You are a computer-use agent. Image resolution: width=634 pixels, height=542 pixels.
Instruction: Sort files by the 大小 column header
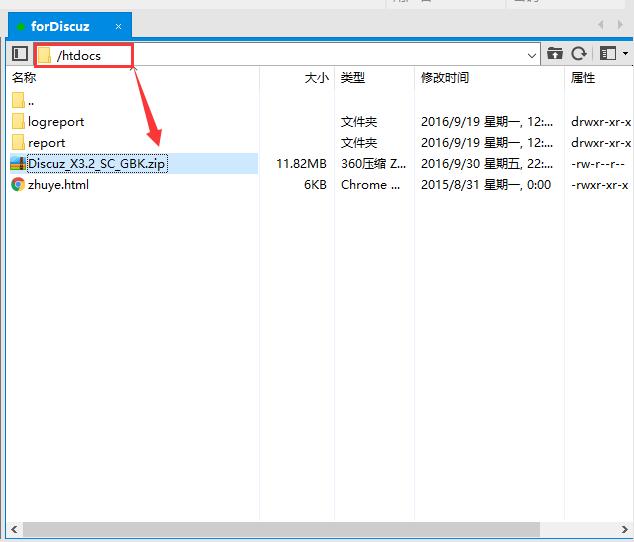[316, 78]
